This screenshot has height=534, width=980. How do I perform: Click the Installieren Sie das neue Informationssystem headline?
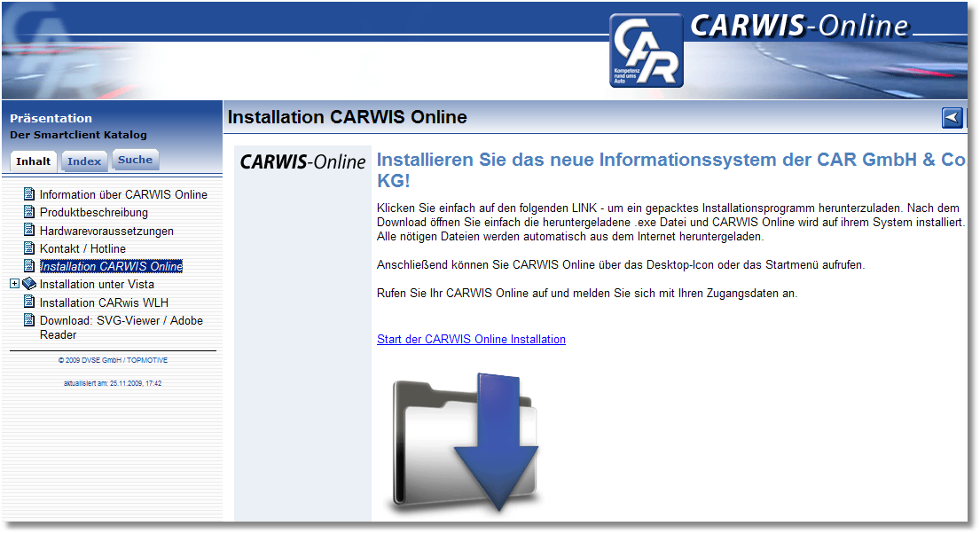click(x=670, y=170)
